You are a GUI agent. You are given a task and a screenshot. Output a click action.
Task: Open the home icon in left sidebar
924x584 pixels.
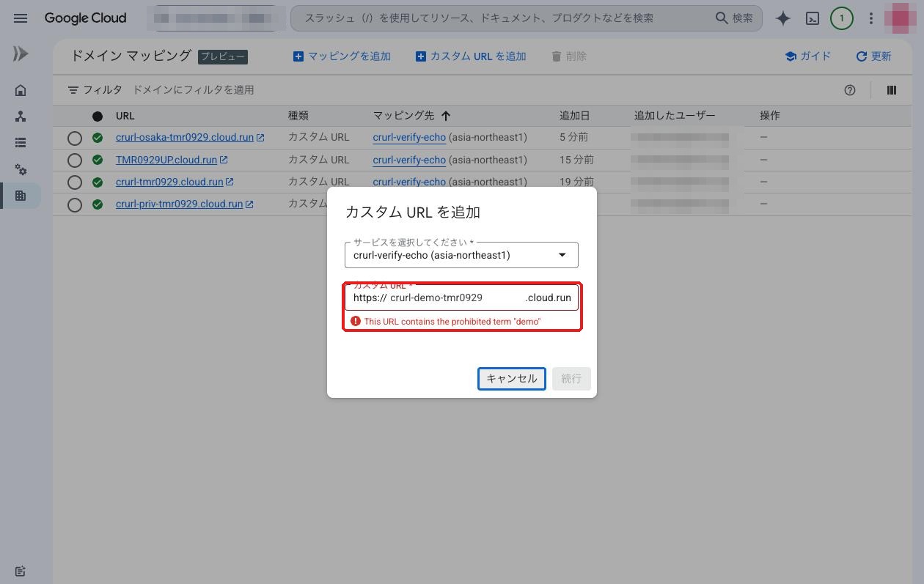[21, 90]
